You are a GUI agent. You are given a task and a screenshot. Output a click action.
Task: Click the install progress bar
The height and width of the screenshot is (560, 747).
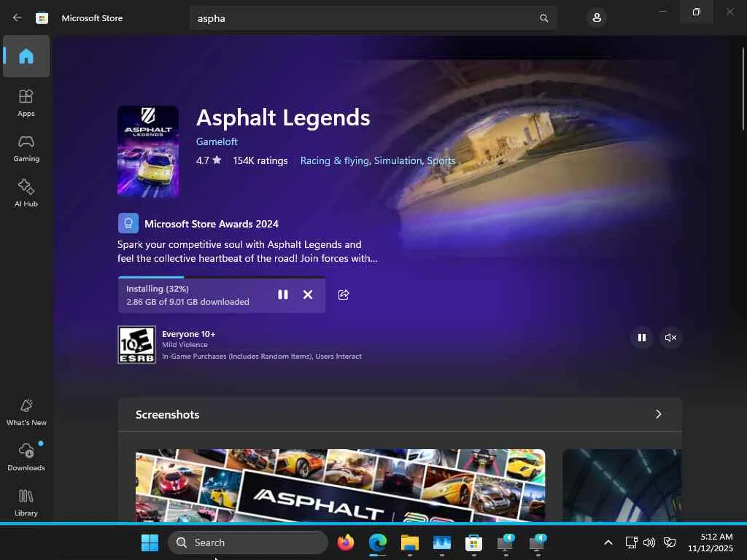click(x=222, y=276)
